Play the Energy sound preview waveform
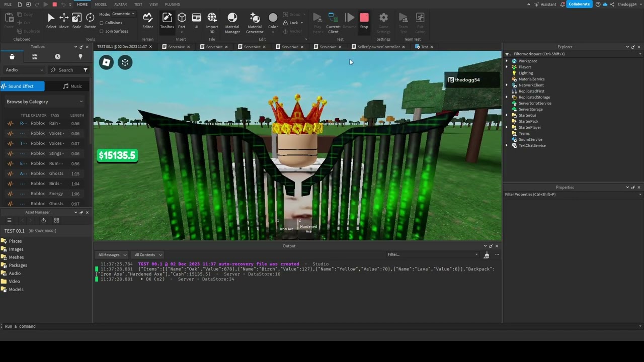The image size is (644, 362). 10,194
